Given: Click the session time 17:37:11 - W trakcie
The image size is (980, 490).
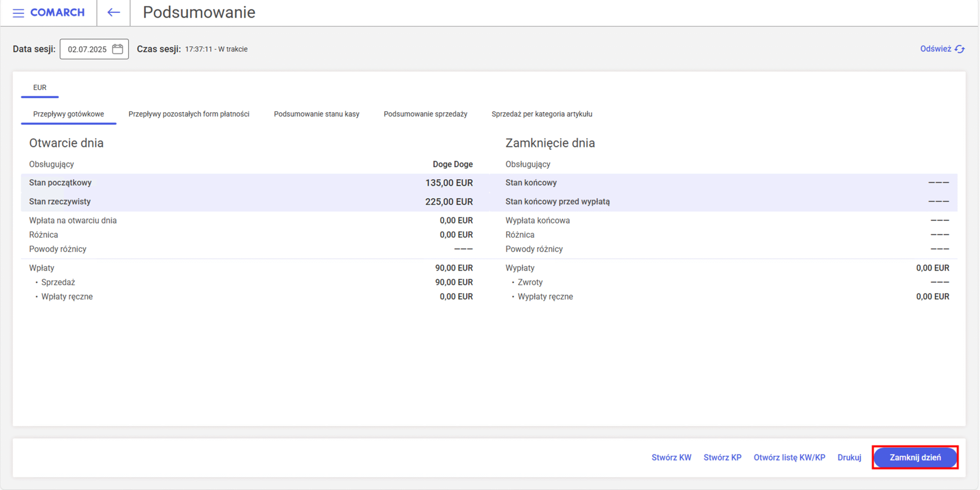Looking at the screenshot, I should 216,49.
